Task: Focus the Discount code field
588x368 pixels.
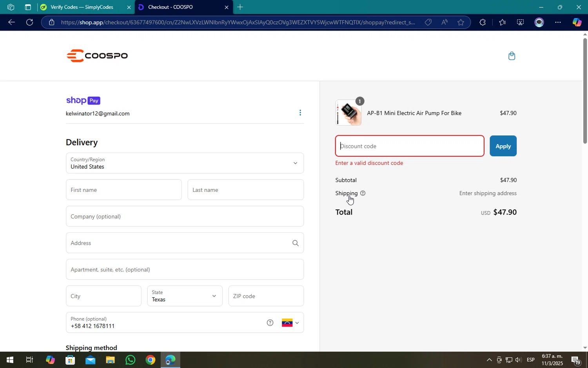Action: [x=410, y=146]
